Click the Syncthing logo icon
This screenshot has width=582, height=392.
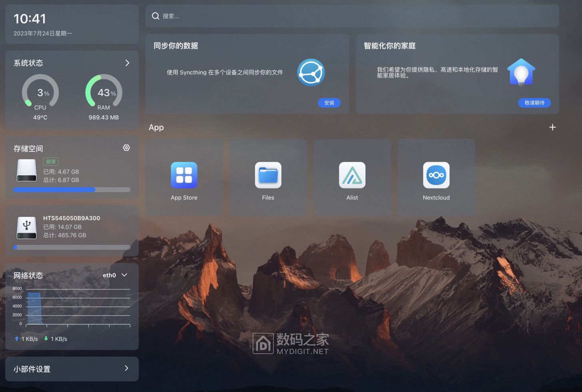[x=311, y=72]
